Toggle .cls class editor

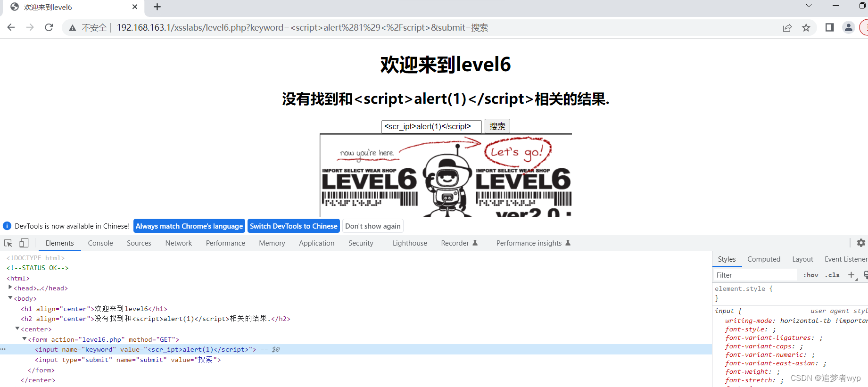pyautogui.click(x=832, y=275)
